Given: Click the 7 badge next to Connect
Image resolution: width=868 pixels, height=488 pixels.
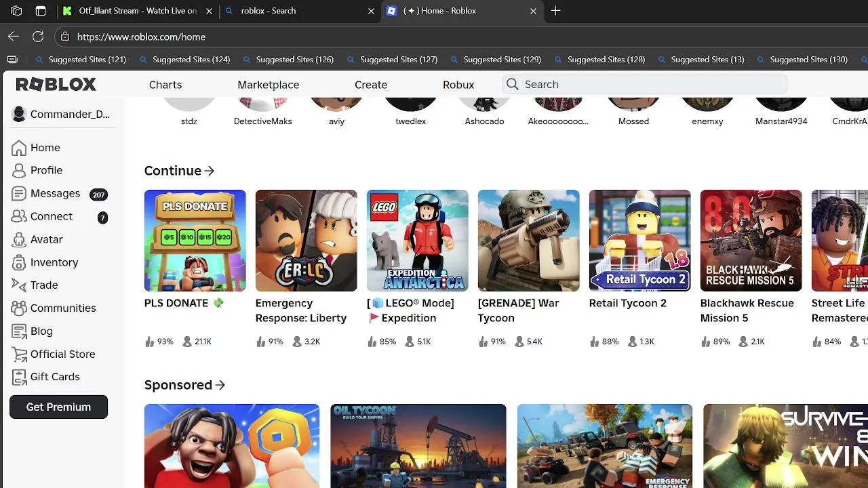Looking at the screenshot, I should [x=102, y=218].
